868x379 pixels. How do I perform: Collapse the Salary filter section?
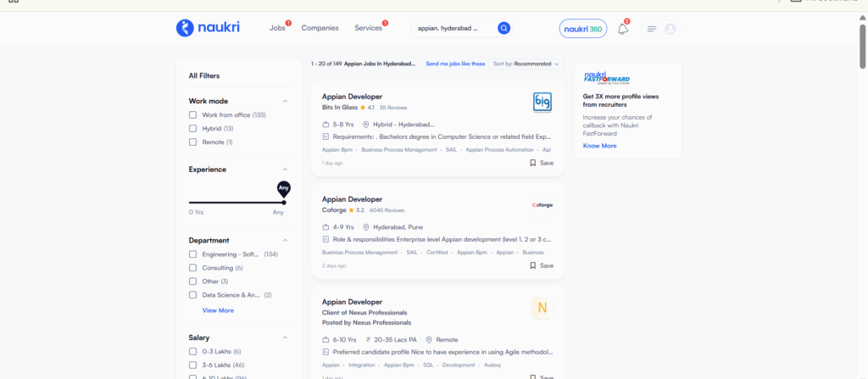285,337
